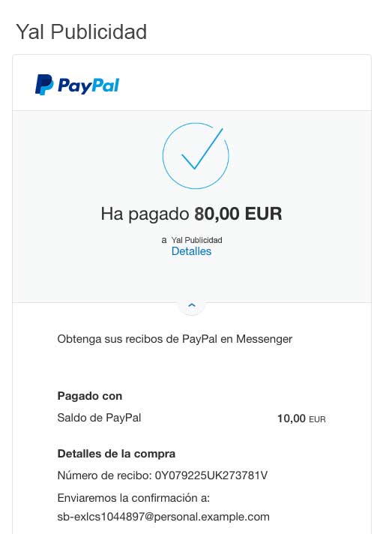Select the Saldo de PayPal payment row
The width and height of the screenshot is (392, 534).
191,418
